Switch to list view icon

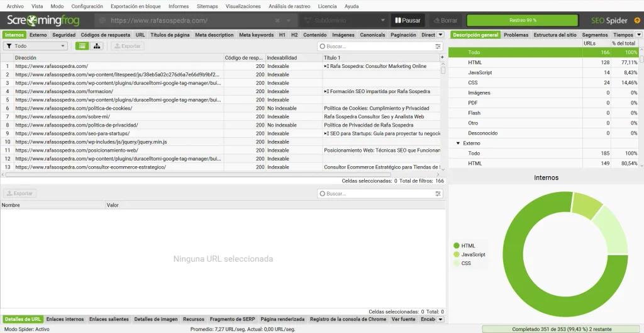(82, 46)
